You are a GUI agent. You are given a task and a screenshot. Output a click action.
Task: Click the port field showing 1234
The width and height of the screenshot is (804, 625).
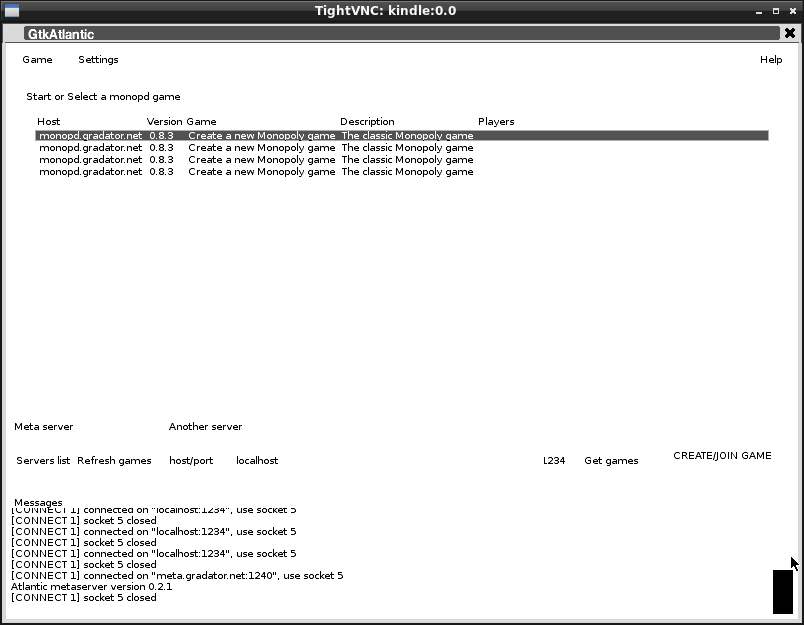click(554, 460)
